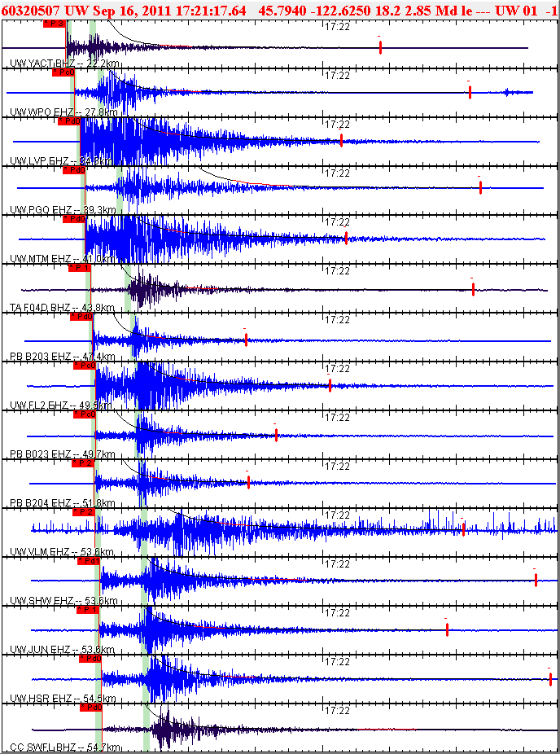Select the Pc0 pick flag on WPO trace
Screen dimensions: 560x754
63,72
